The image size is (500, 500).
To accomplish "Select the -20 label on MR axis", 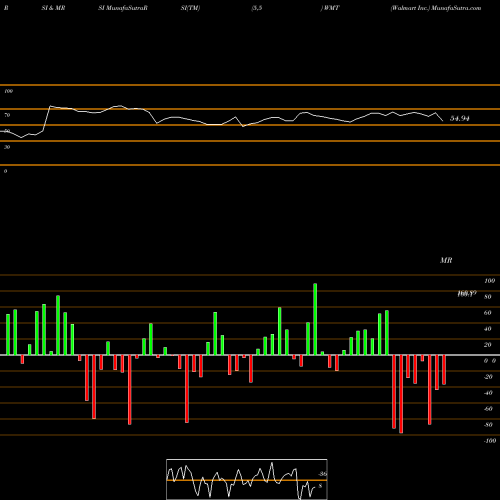I will click(x=488, y=377).
